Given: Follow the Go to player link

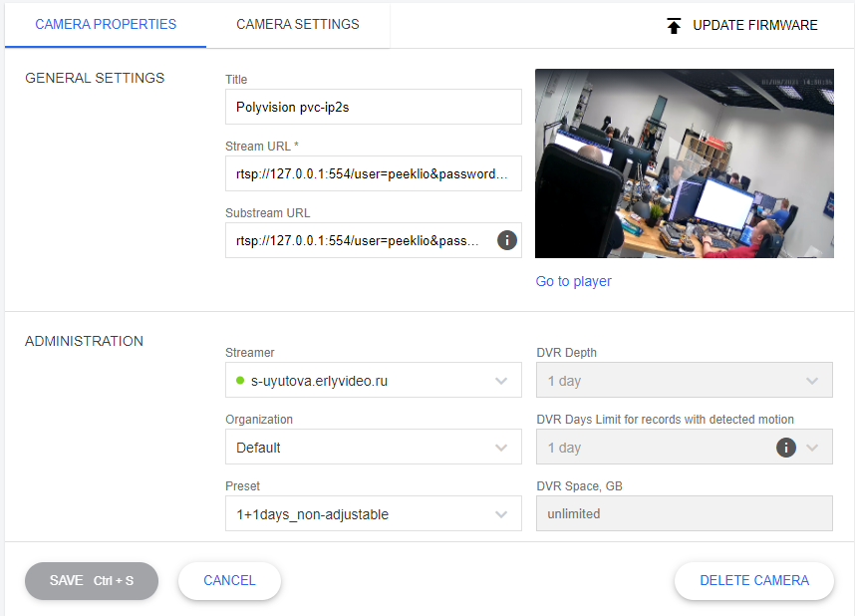Looking at the screenshot, I should tap(573, 281).
